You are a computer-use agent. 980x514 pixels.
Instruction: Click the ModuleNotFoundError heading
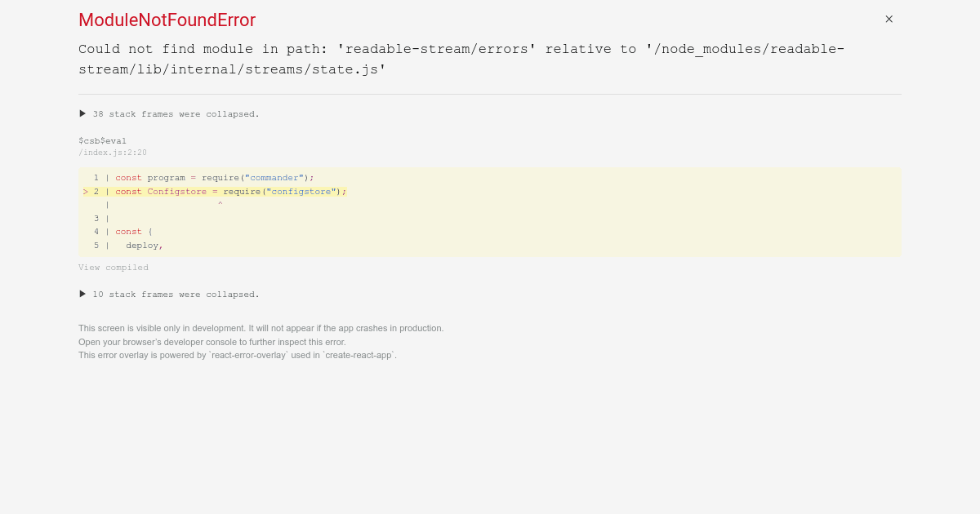[167, 20]
